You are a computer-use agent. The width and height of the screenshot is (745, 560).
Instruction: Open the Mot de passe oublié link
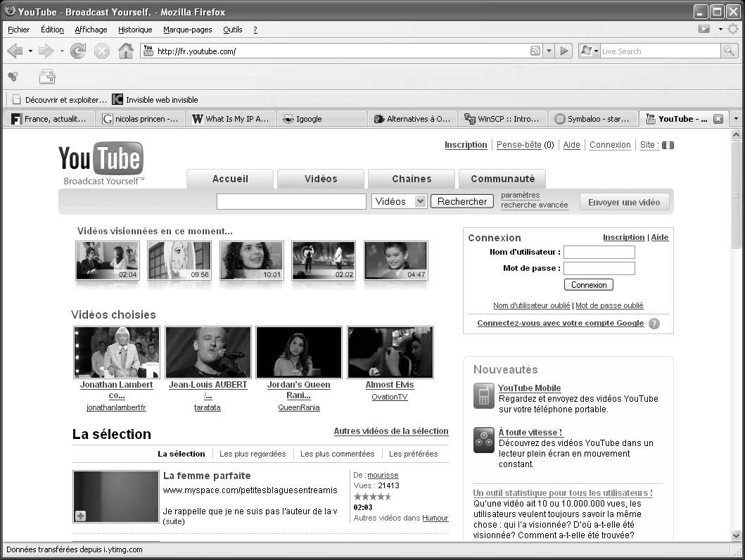click(x=609, y=305)
